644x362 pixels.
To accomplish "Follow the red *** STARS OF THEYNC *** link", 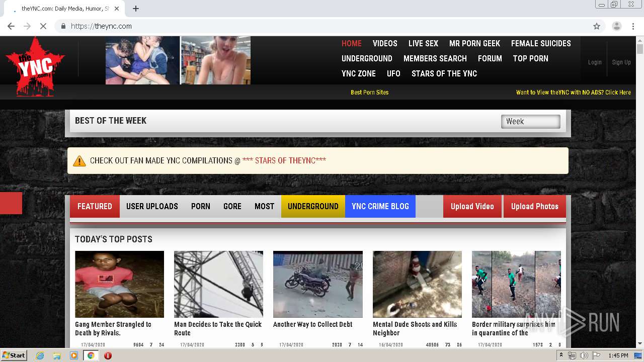I will click(284, 160).
